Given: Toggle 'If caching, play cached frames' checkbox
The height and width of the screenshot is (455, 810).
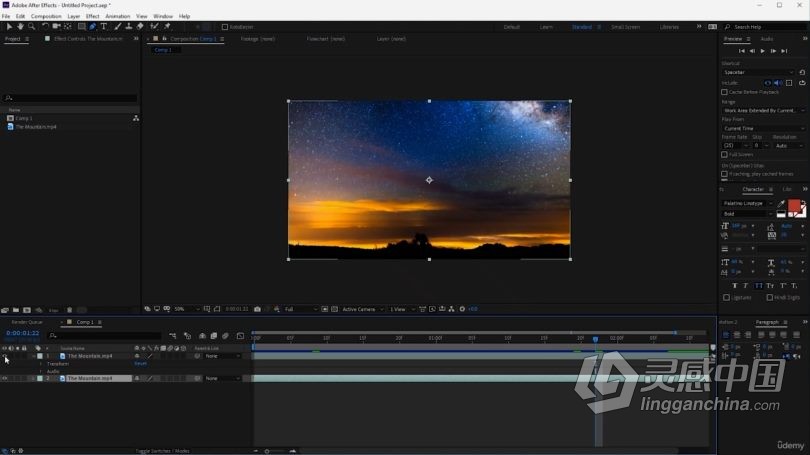Looking at the screenshot, I should pyautogui.click(x=724, y=174).
